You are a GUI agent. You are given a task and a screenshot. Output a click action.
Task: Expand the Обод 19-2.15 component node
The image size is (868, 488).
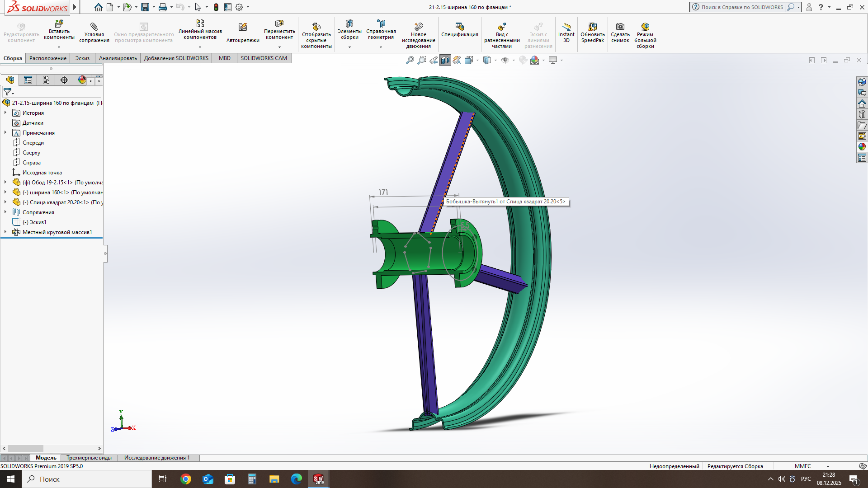(5, 182)
